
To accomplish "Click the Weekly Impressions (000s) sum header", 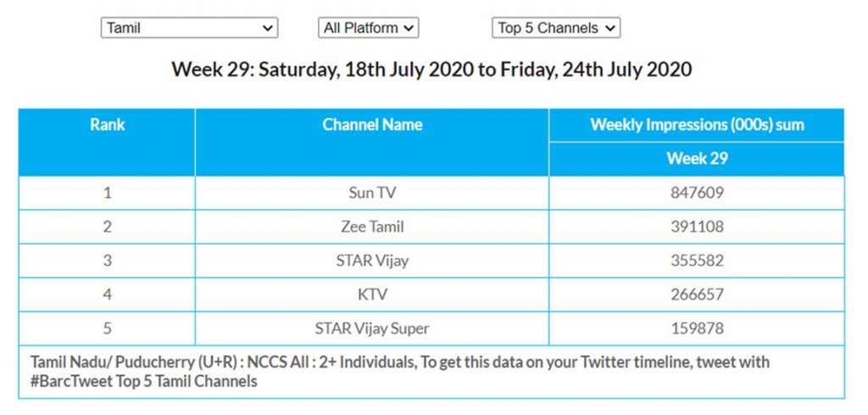I will click(x=697, y=125).
